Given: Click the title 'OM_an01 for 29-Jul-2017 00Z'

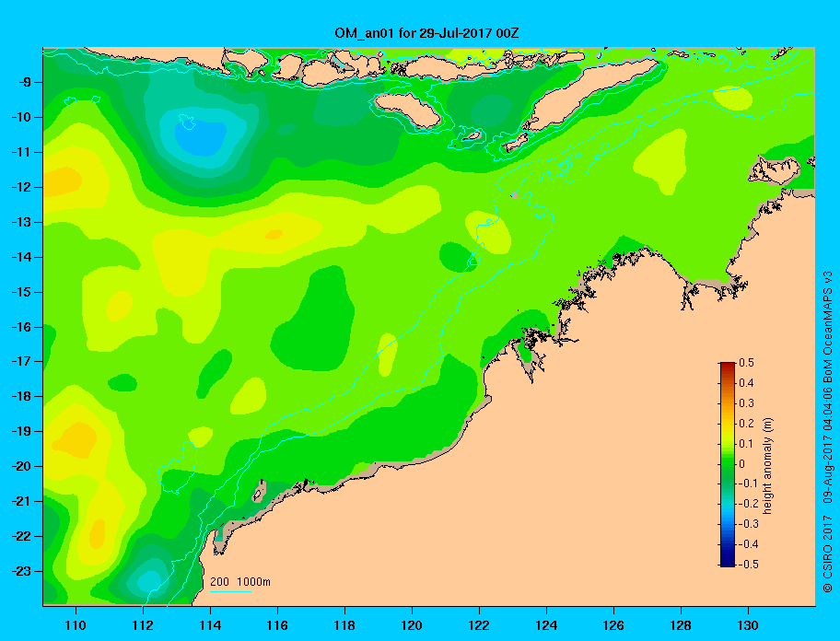Looking at the screenshot, I should pos(426,33).
